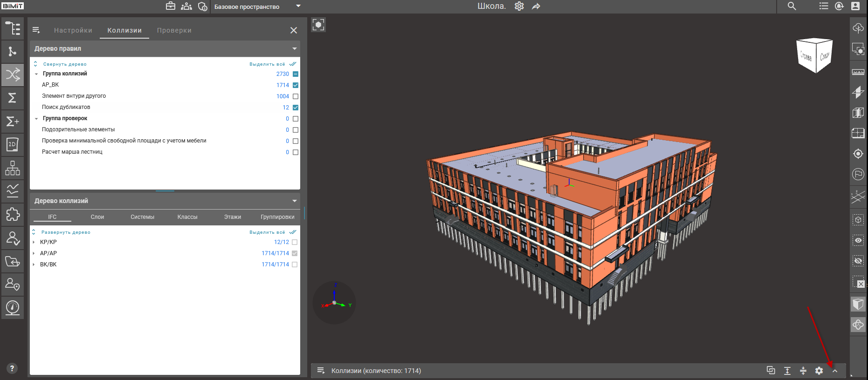This screenshot has height=380, width=868.
Task: Open the search magnifier in top bar
Action: click(x=792, y=6)
